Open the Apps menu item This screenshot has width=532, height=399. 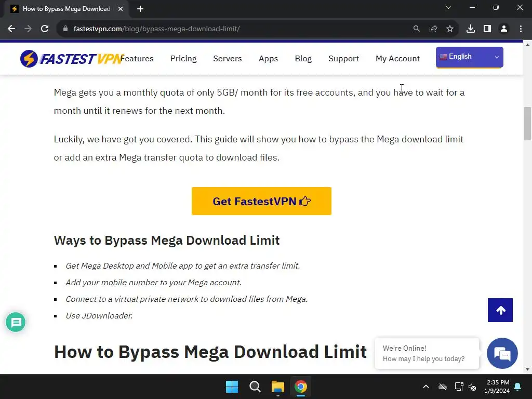coord(269,59)
